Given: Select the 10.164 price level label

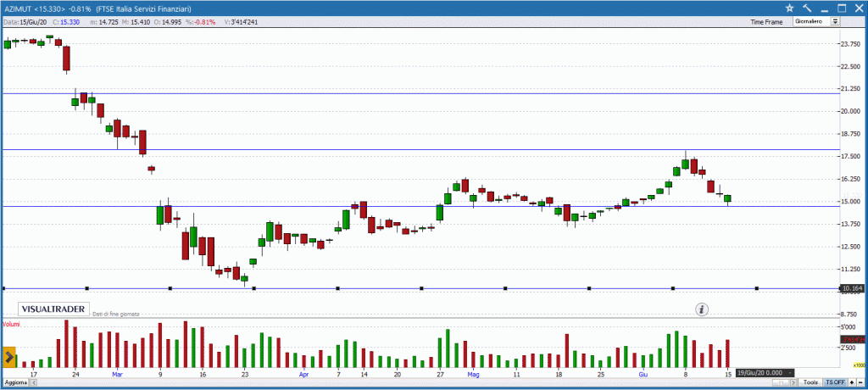Looking at the screenshot, I should tap(853, 288).
